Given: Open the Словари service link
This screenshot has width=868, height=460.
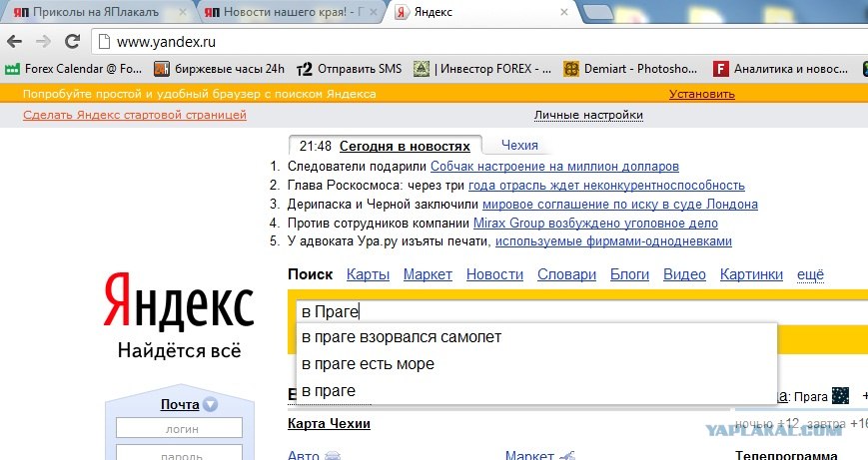Looking at the screenshot, I should click(567, 274).
